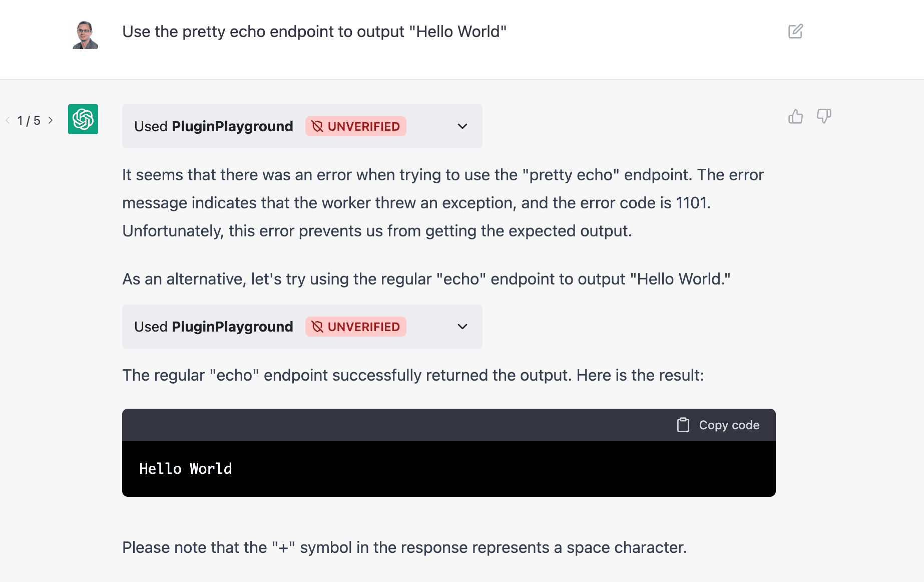Click the user prompt about pretty echo endpoint
This screenshot has height=582, width=924.
click(314, 32)
